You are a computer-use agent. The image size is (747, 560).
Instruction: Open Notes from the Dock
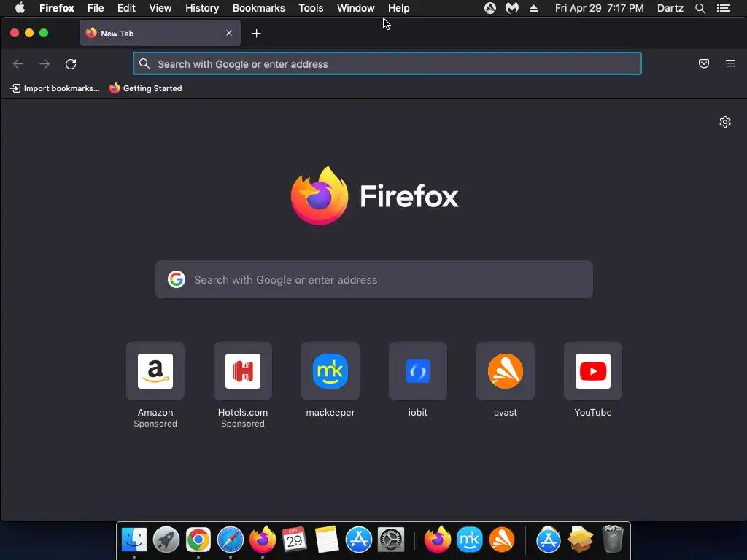point(326,540)
